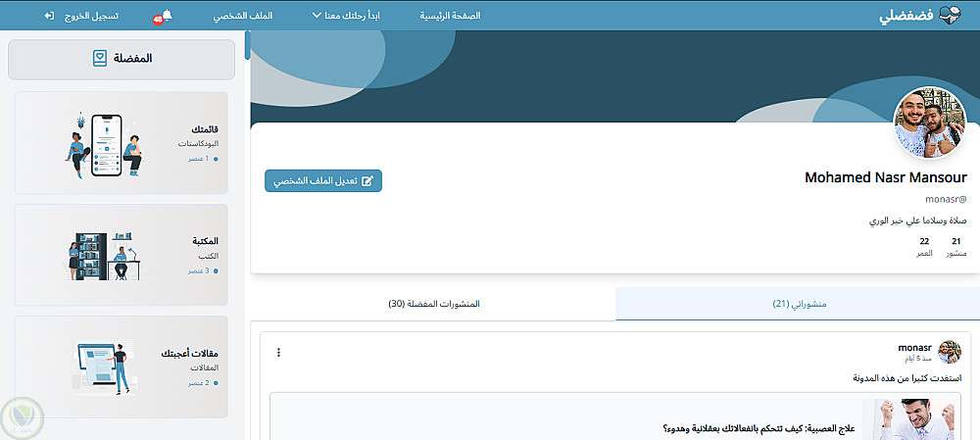Open الملف الشخصي in the navbar
This screenshot has width=980, height=440.
(242, 16)
